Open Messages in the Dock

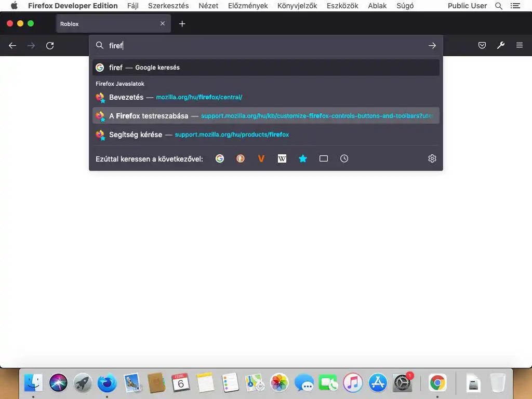(x=304, y=383)
